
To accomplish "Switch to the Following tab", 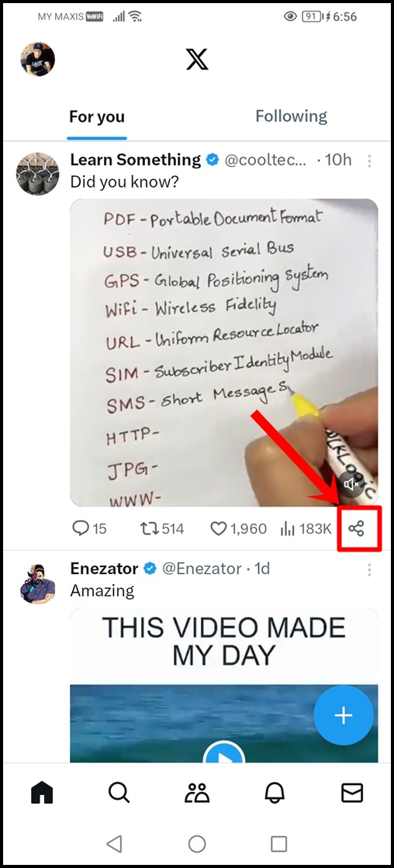I will 291,116.
